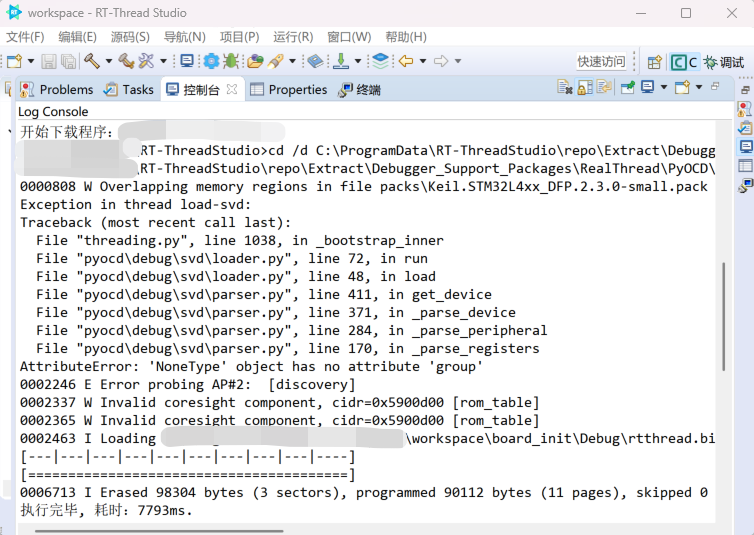Click the forward right arrow icon
This screenshot has height=535, width=754.
pyautogui.click(x=441, y=61)
